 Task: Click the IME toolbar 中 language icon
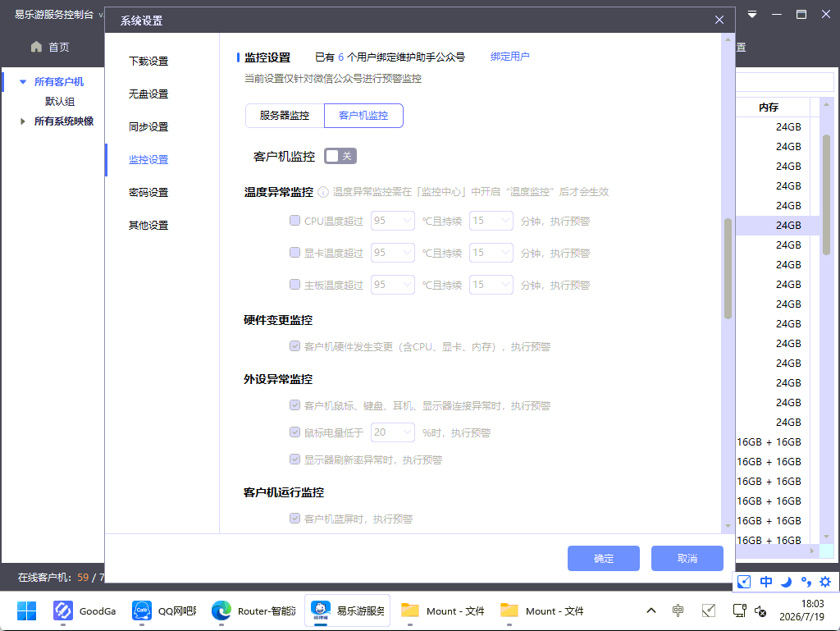tap(766, 582)
